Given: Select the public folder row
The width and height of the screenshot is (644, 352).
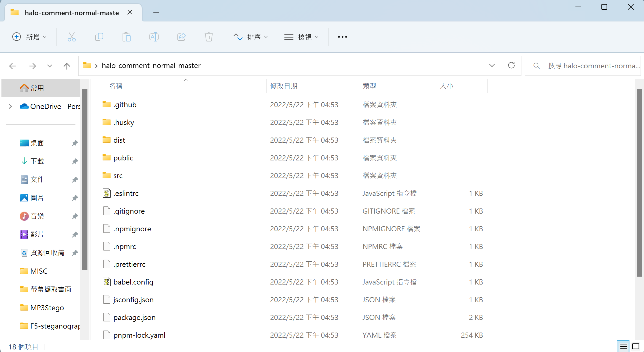Looking at the screenshot, I should click(294, 158).
